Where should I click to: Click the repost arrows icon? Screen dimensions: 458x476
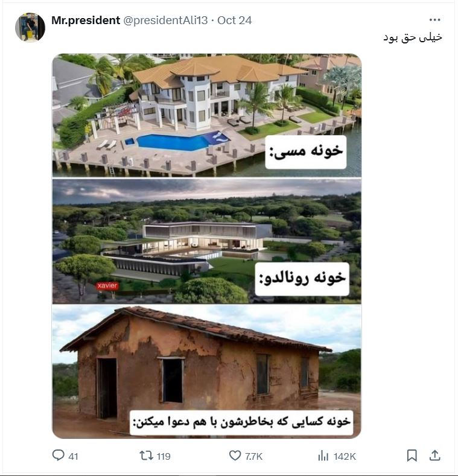[146, 455]
